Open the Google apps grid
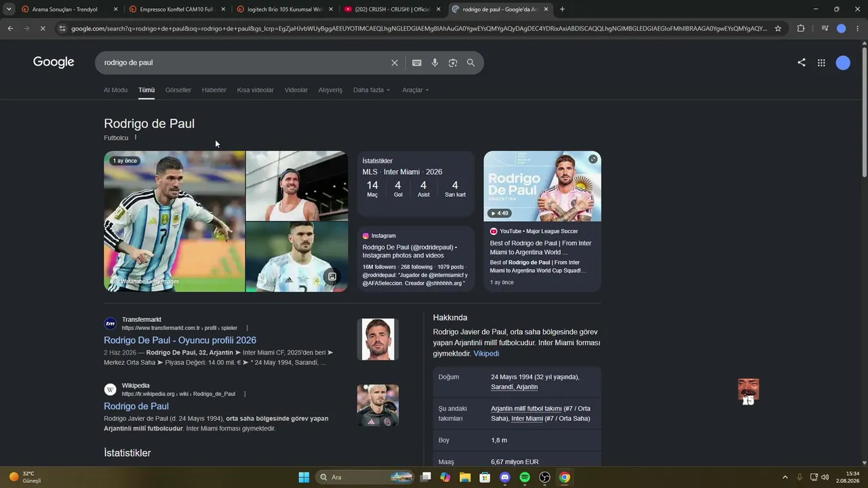868x488 pixels. [x=821, y=63]
